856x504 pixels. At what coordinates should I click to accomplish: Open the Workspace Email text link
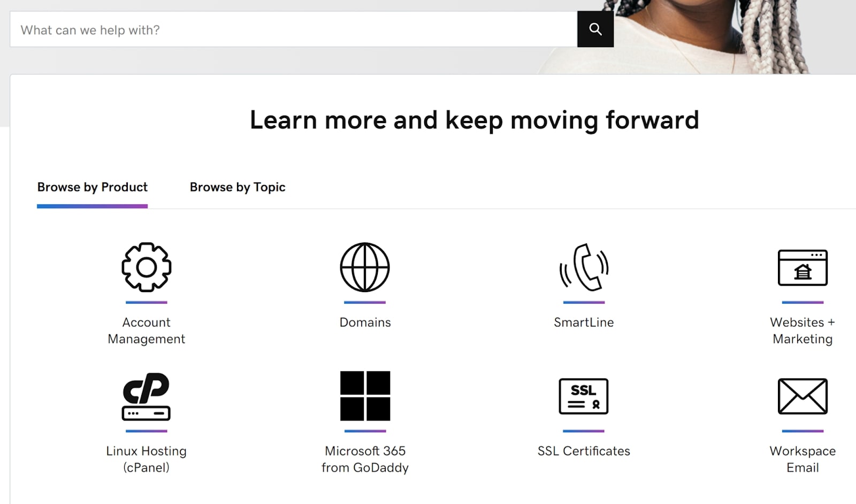click(802, 459)
